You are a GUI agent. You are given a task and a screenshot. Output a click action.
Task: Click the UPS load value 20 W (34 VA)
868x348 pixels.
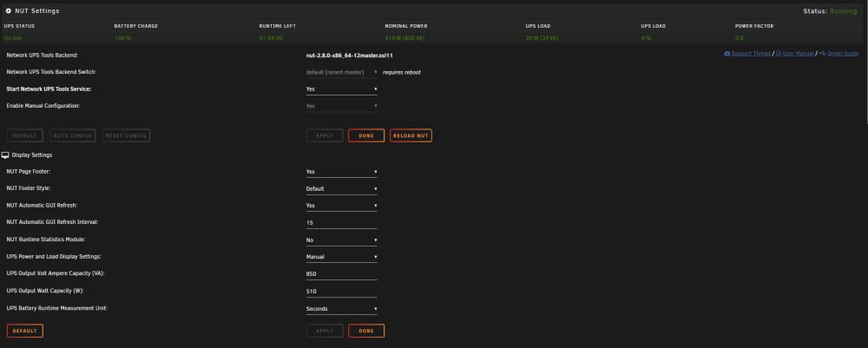[x=542, y=38]
